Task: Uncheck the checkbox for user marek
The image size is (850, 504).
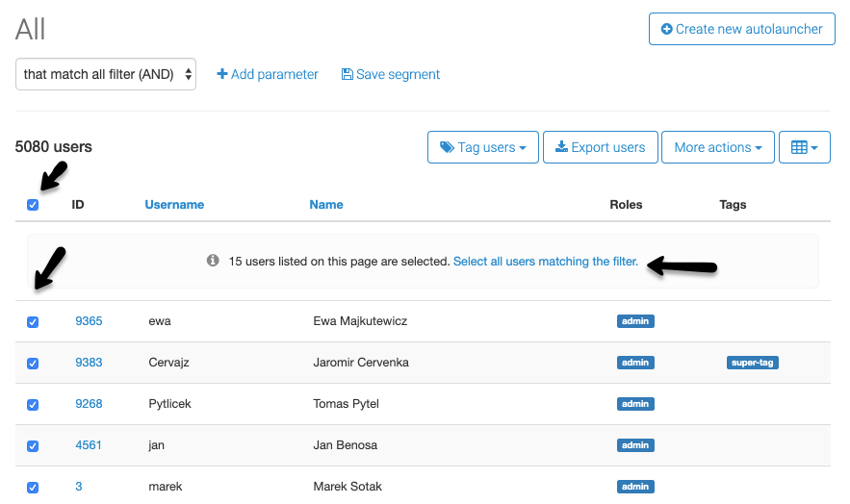Action: 33,488
